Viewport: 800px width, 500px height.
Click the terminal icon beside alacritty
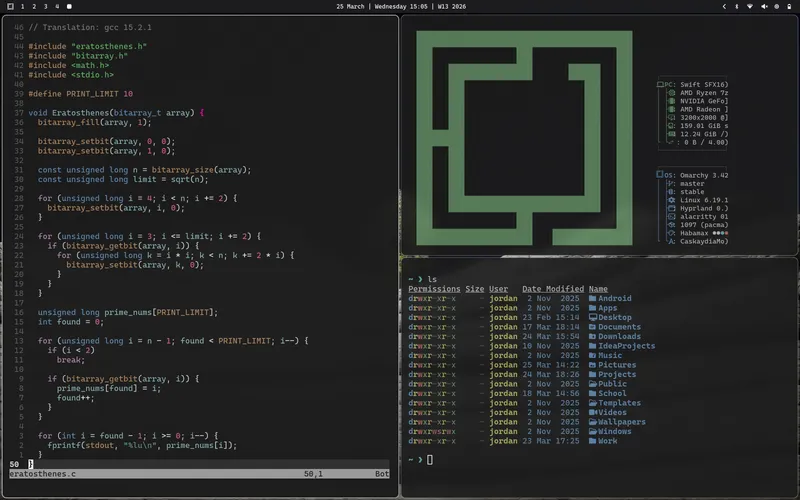coord(672,216)
